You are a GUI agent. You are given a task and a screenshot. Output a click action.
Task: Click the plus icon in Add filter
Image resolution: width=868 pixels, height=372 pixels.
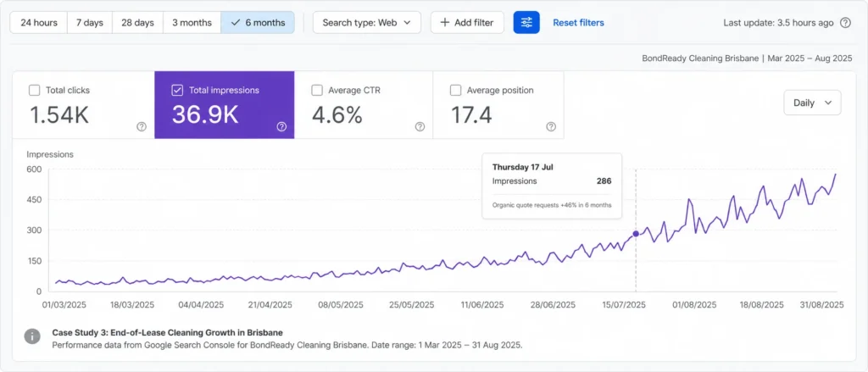(x=444, y=23)
